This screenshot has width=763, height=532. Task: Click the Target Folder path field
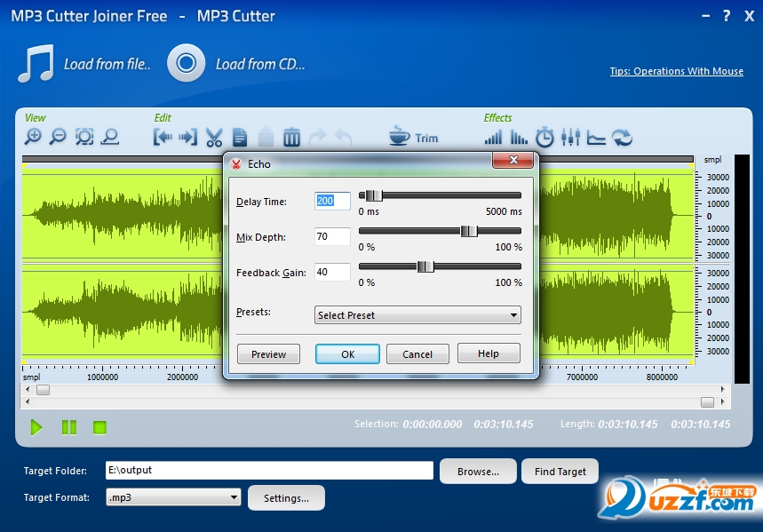point(269,470)
